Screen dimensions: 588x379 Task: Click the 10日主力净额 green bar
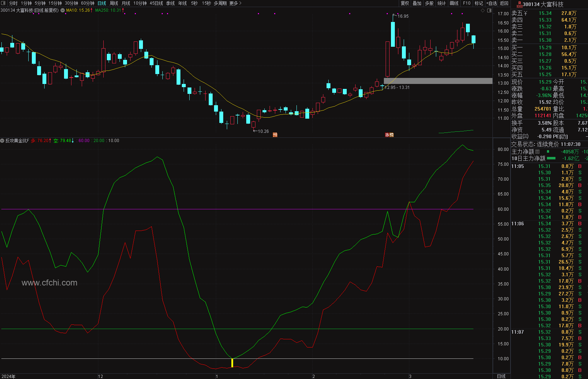click(551, 158)
